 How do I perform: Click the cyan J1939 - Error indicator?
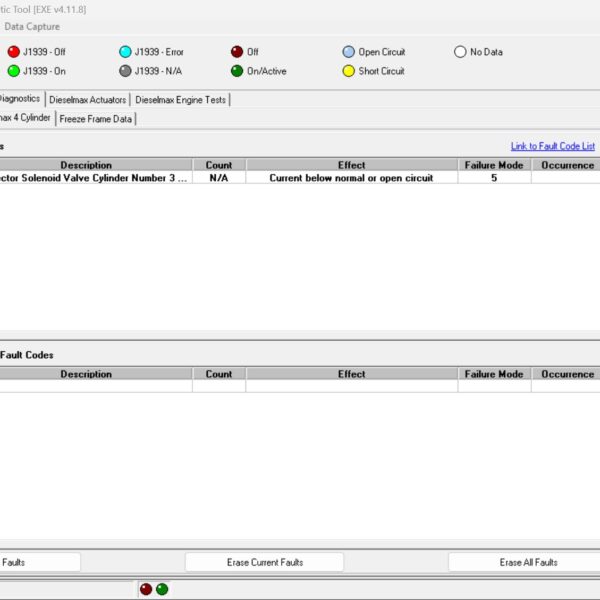(x=125, y=52)
